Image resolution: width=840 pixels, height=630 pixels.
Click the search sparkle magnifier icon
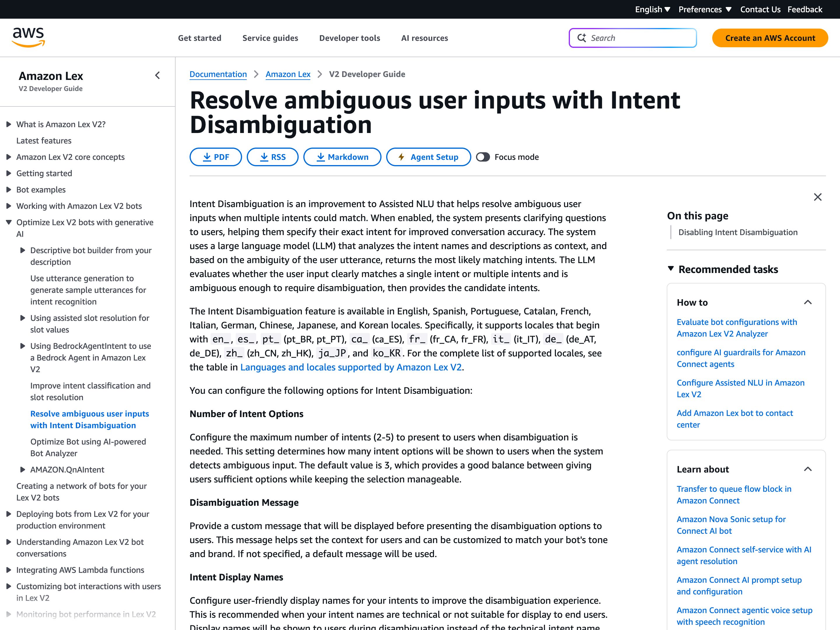581,38
